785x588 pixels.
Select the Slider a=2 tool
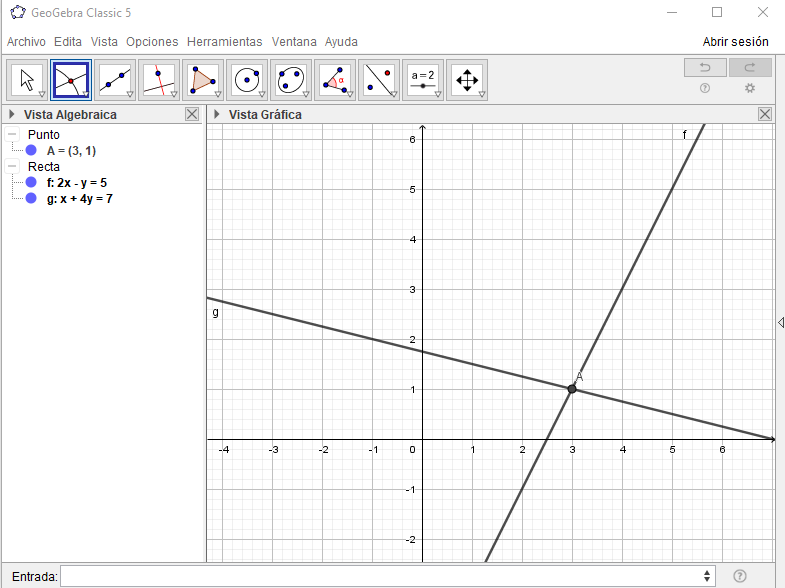423,80
